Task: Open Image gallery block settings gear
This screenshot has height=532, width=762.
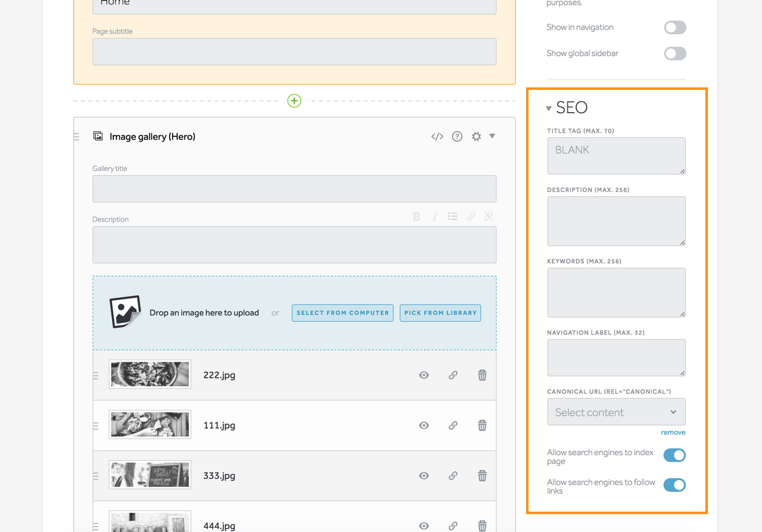Action: click(476, 136)
